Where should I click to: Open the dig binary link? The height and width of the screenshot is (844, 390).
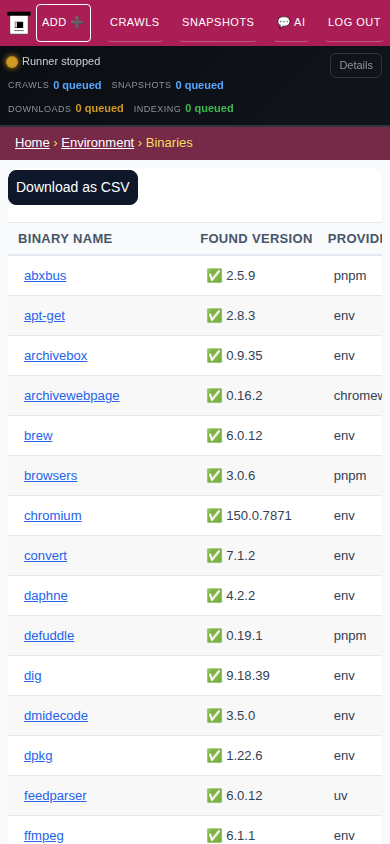[33, 676]
